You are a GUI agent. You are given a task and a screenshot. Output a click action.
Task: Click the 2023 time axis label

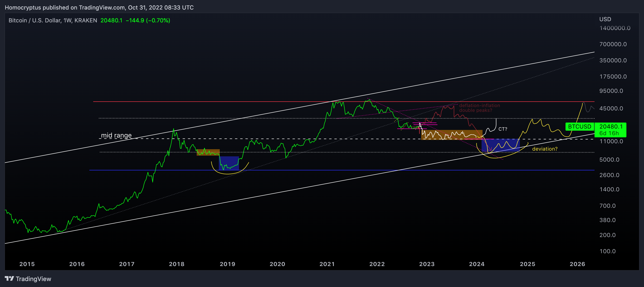click(x=427, y=264)
